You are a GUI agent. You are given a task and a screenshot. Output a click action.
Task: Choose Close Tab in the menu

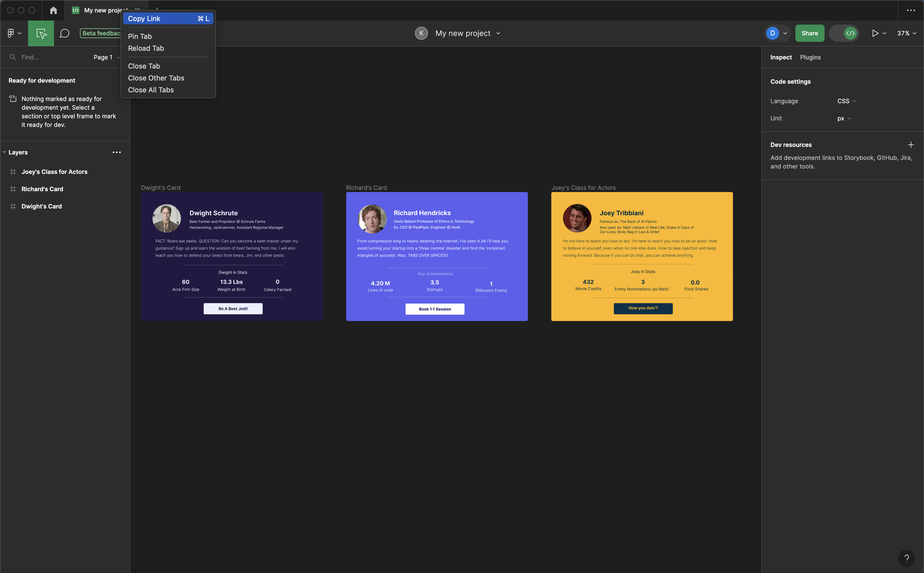click(x=168, y=66)
